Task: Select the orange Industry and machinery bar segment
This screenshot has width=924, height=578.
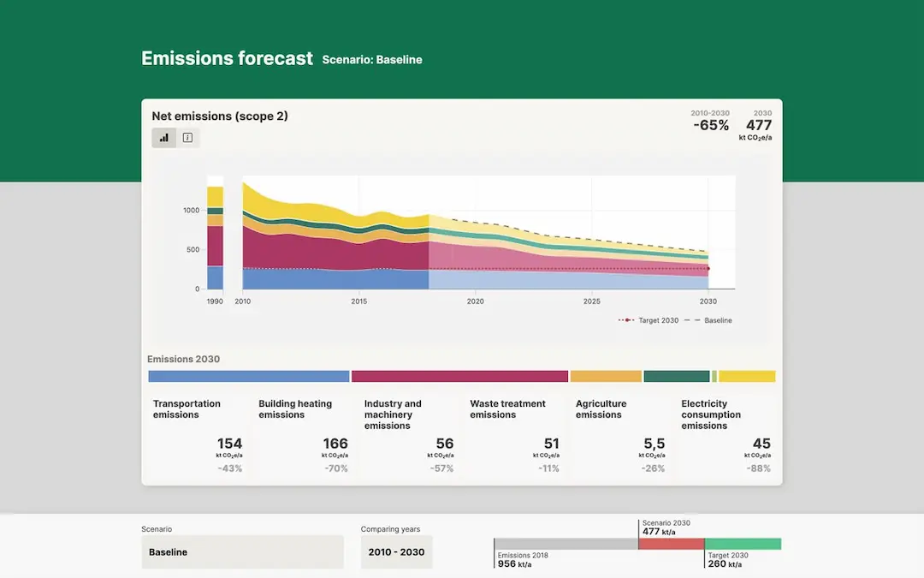Action: (x=606, y=376)
